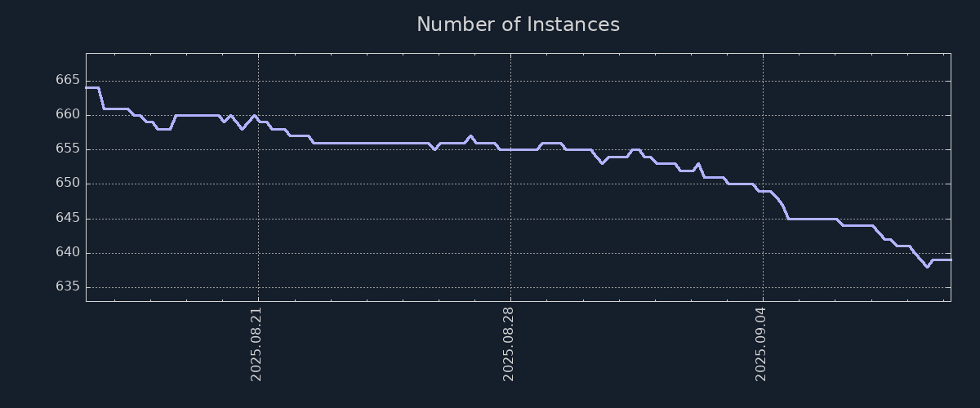The height and width of the screenshot is (408, 980).
Task: Click the 645 y-axis label
Action: click(69, 219)
